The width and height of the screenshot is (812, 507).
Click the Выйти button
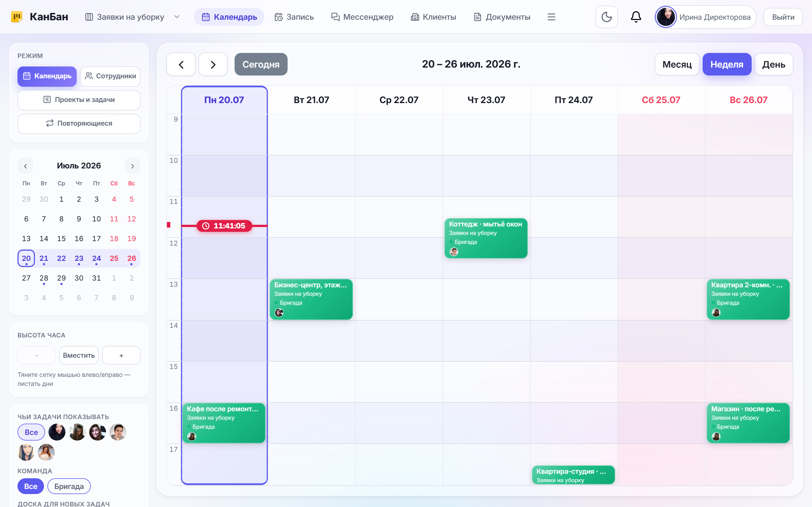point(783,17)
